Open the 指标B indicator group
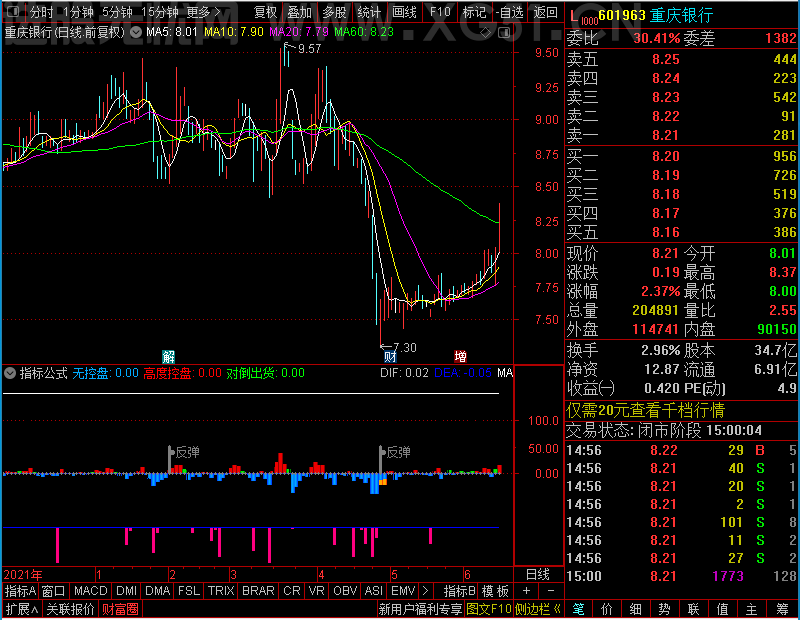The image size is (800, 620). pyautogui.click(x=460, y=591)
